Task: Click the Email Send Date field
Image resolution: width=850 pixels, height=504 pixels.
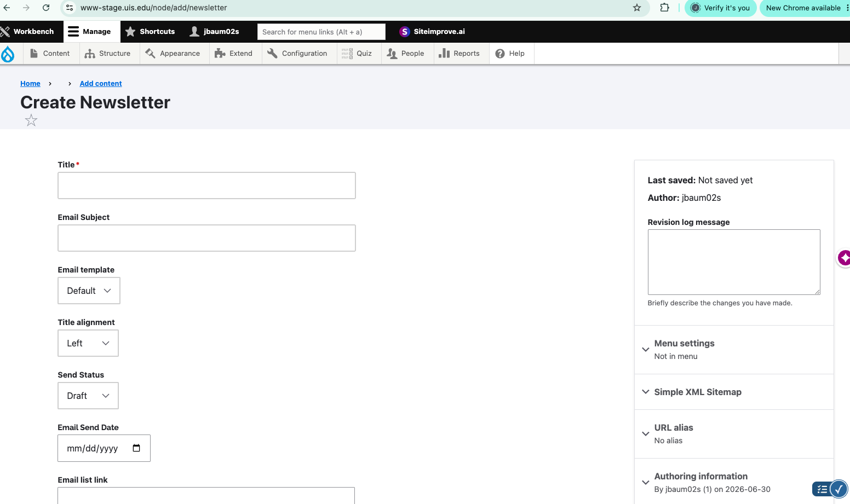Action: click(104, 448)
